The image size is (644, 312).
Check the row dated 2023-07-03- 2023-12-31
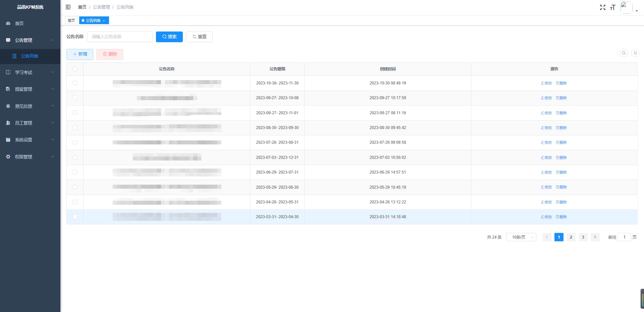coord(75,158)
